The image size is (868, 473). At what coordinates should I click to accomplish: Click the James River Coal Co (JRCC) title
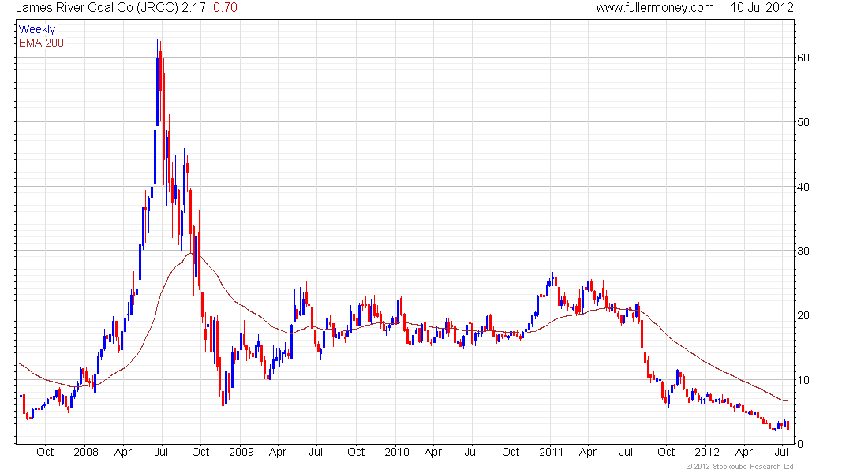97,8
